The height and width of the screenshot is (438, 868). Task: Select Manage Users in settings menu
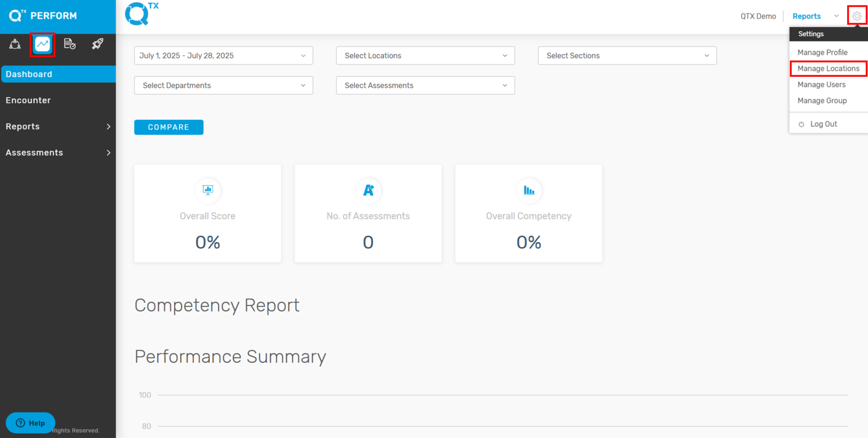(x=821, y=85)
